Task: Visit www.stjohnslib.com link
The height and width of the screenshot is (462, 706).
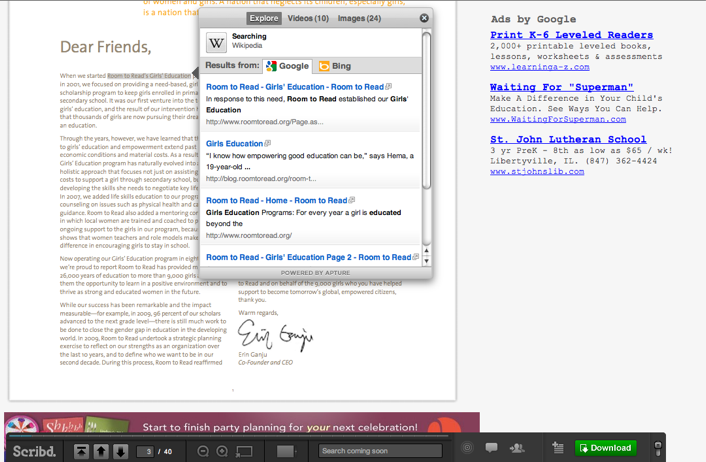Action: click(537, 172)
